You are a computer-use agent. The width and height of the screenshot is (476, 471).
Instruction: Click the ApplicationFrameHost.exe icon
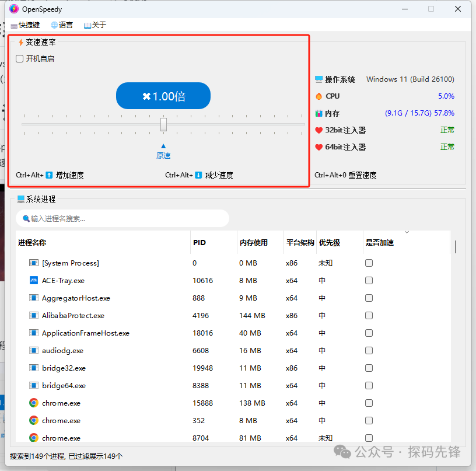click(34, 333)
